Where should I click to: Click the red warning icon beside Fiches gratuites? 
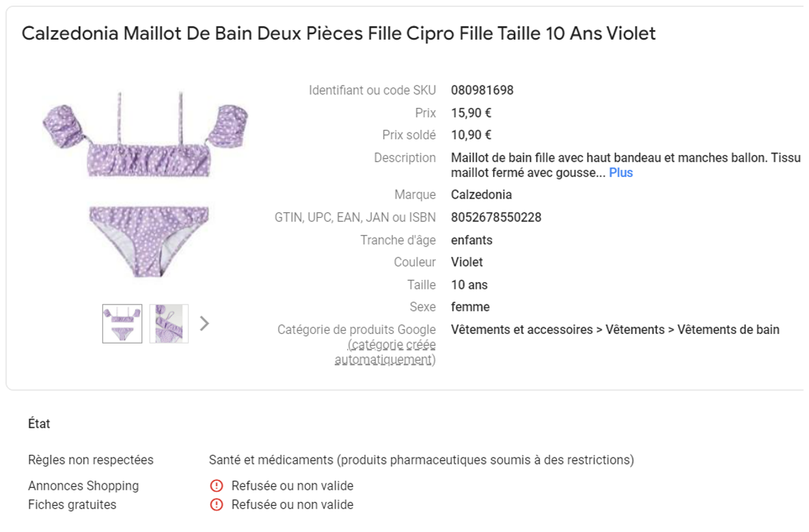pyautogui.click(x=217, y=505)
